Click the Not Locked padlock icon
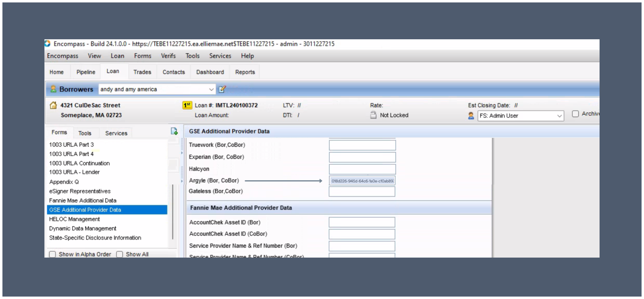The image size is (644, 299). click(x=373, y=115)
